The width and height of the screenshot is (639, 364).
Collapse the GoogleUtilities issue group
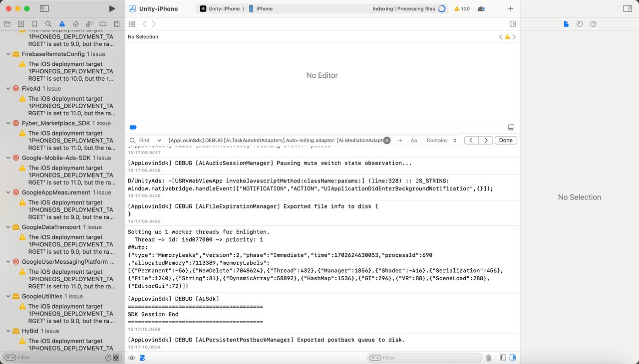click(x=8, y=297)
